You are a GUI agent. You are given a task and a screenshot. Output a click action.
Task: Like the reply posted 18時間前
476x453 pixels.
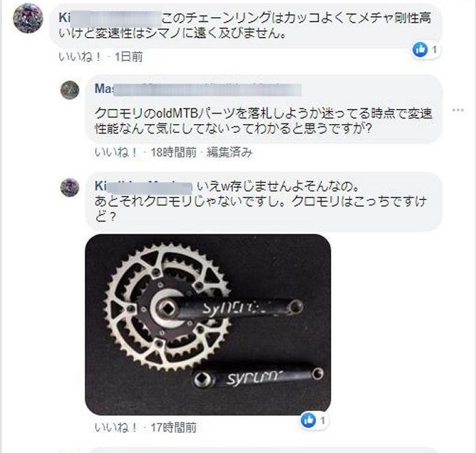pyautogui.click(x=117, y=152)
